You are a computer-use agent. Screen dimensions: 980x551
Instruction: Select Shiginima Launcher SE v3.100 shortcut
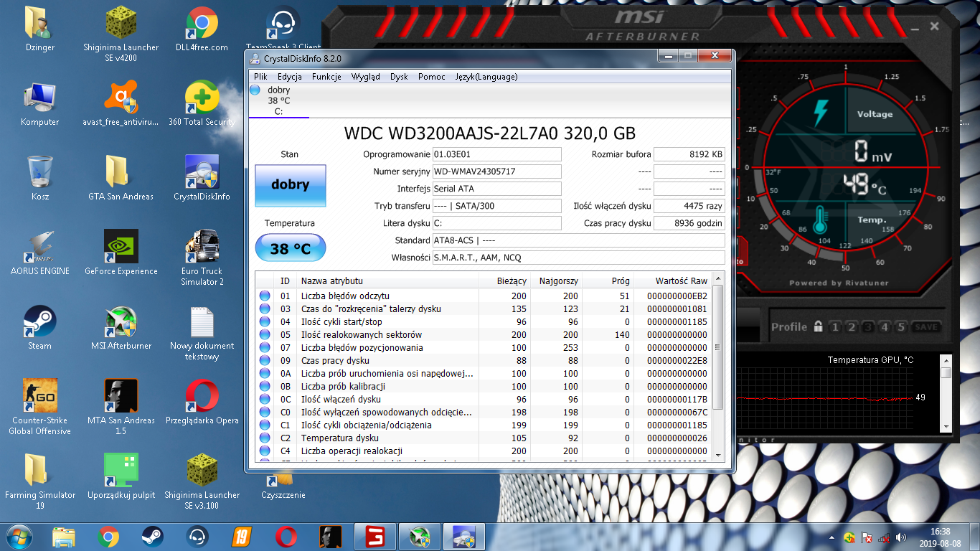coord(202,481)
